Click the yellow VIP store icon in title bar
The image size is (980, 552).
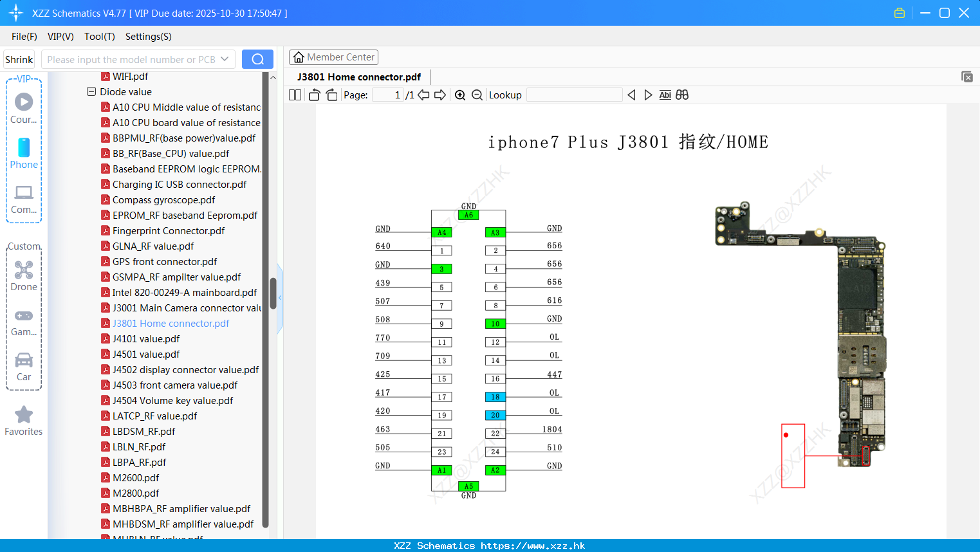tap(900, 13)
